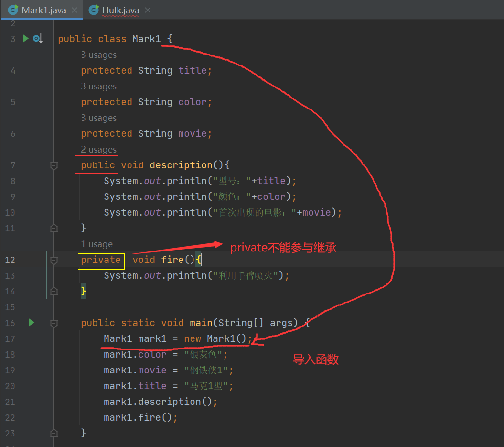Image resolution: width=504 pixels, height=447 pixels.
Task: Collapse the description() method fold marker
Action: (x=54, y=165)
